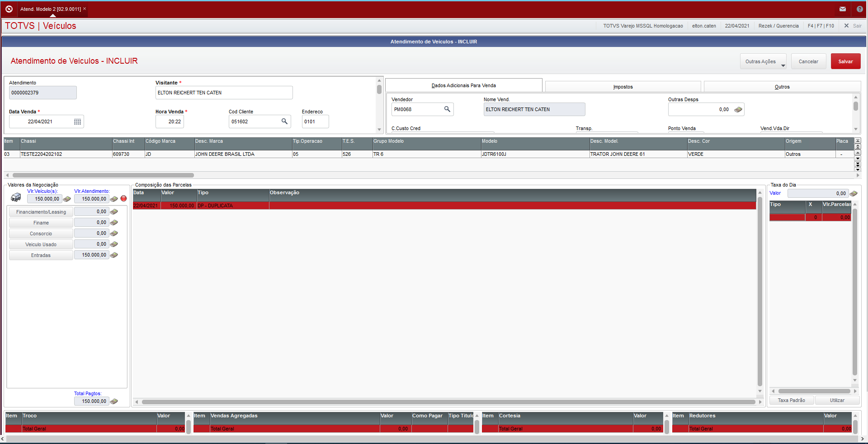Click the TOTVS logo icon in title bar

pyautogui.click(x=9, y=9)
